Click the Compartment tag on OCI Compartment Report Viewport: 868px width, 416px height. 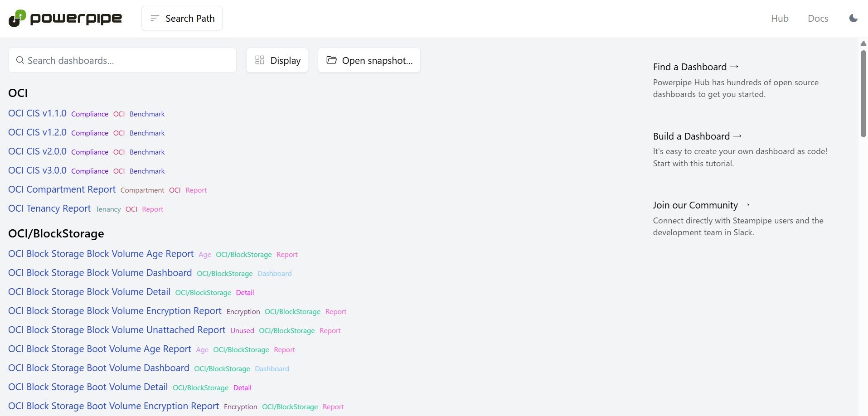[142, 190]
